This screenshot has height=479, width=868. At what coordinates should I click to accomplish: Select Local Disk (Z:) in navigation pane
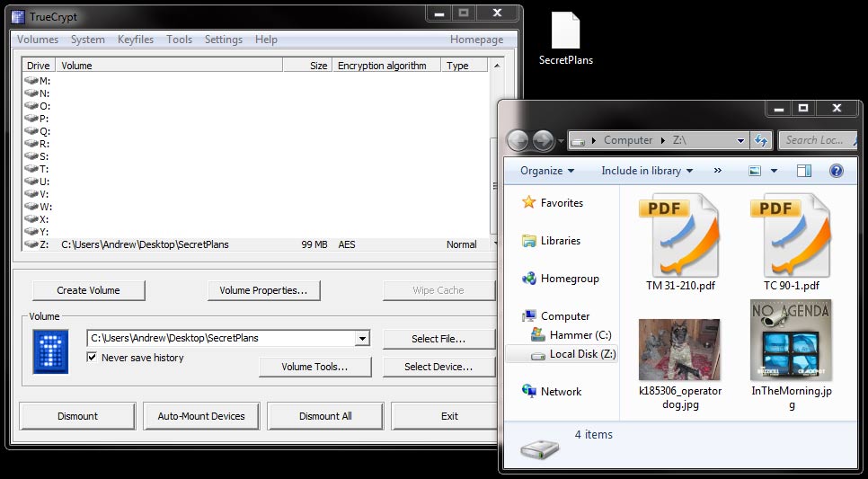562,354
